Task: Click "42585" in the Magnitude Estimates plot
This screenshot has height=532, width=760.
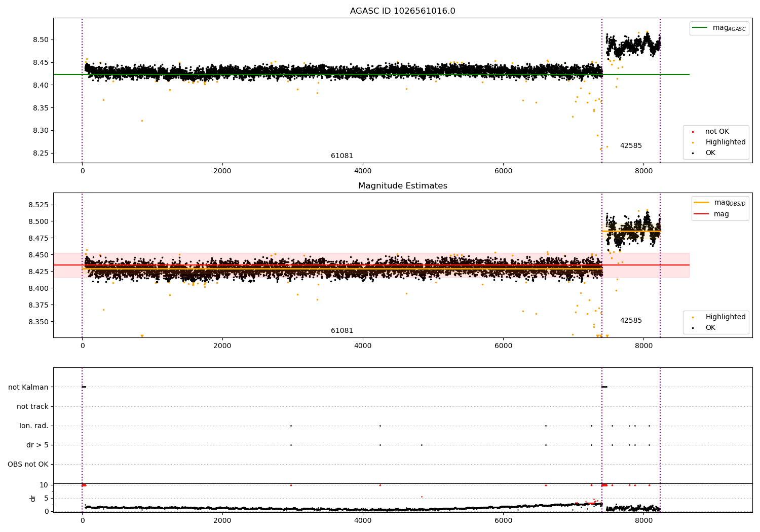Action: (x=631, y=321)
